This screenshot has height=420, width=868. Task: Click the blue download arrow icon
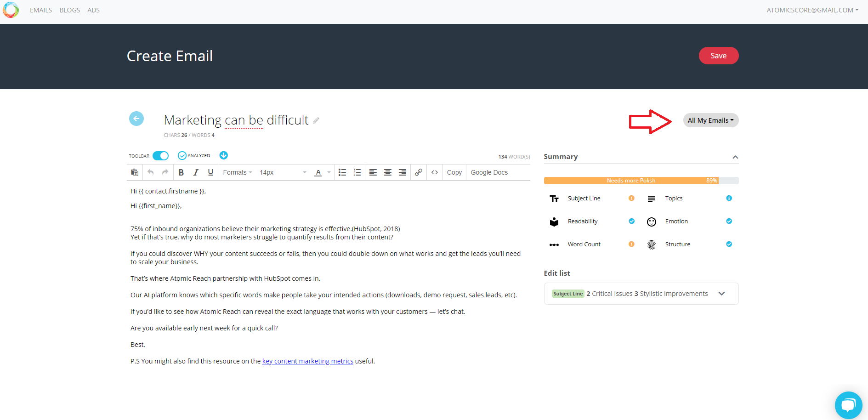coord(224,155)
